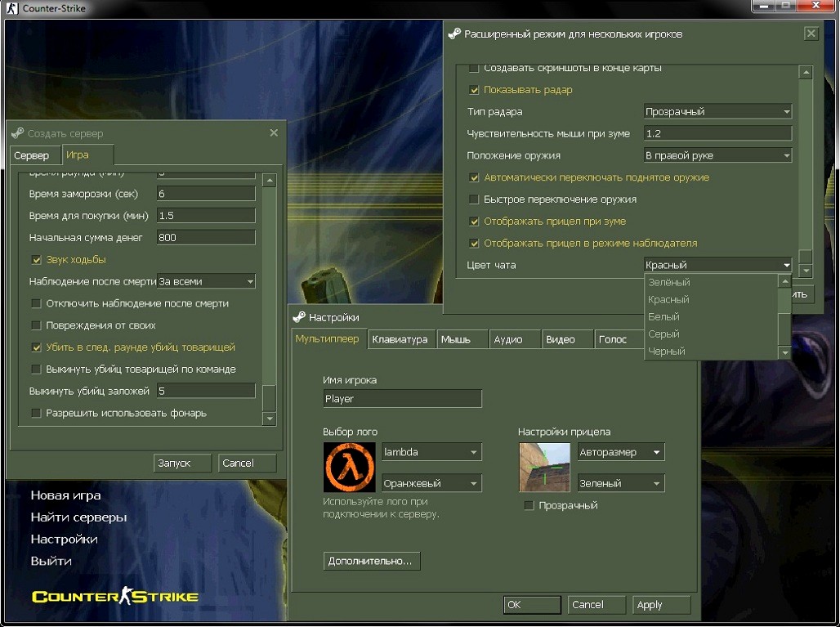Viewport: 840px width, 627px height.
Task: Open the Сервер tab
Action: pyautogui.click(x=32, y=155)
